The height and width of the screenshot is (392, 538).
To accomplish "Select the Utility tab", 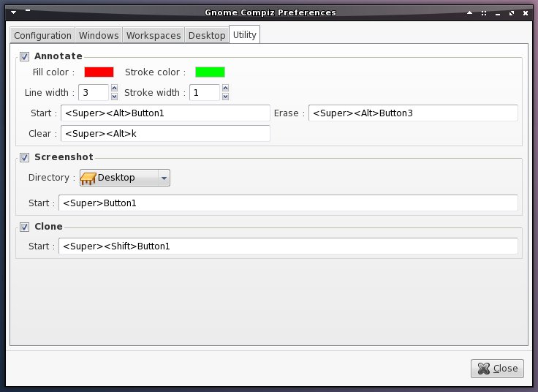I will [244, 34].
